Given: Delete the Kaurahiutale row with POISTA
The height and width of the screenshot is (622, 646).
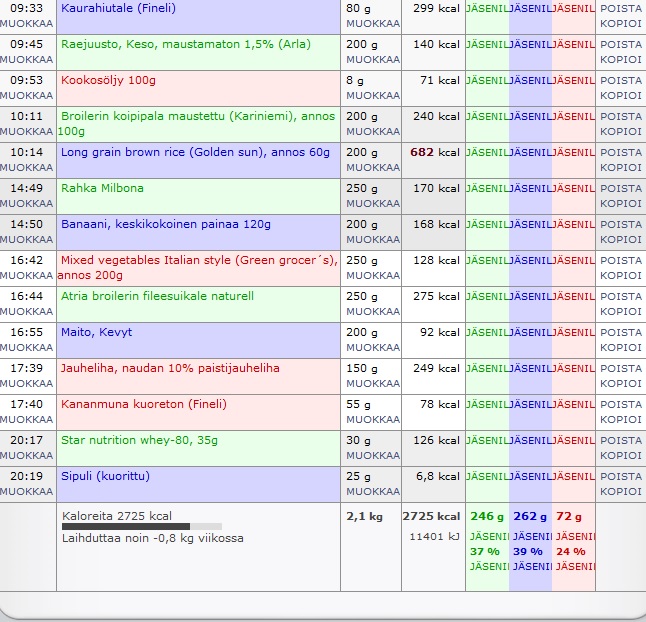Looking at the screenshot, I should [x=620, y=8].
